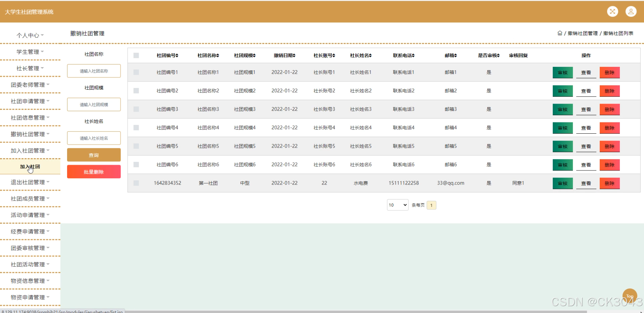Expand 社团信息管理 sidebar menu
Image resolution: width=644 pixels, height=313 pixels.
point(30,118)
